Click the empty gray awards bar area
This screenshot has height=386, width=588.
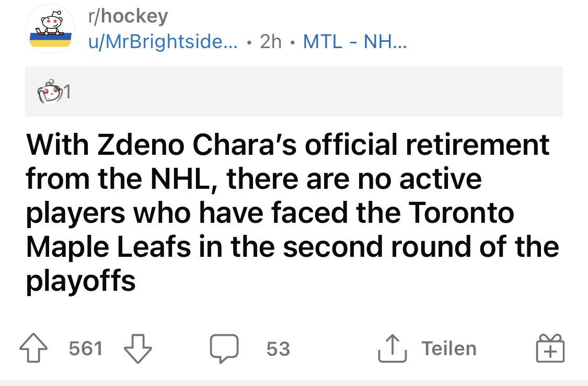(x=314, y=92)
